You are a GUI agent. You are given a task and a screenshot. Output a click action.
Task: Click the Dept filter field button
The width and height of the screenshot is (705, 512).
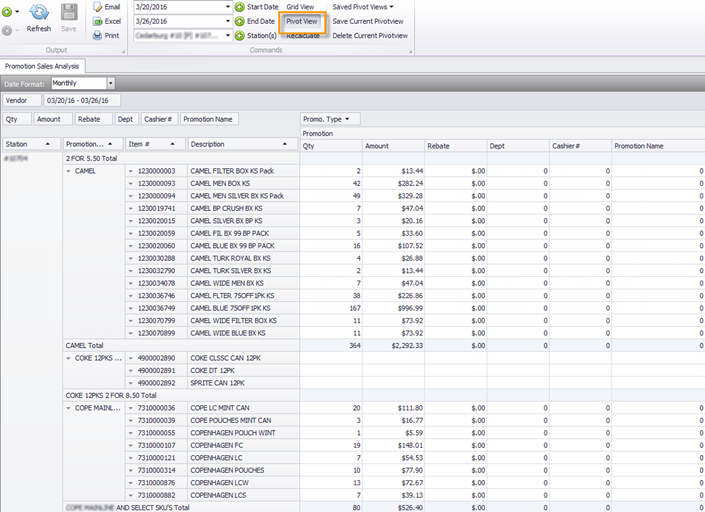pyautogui.click(x=126, y=119)
